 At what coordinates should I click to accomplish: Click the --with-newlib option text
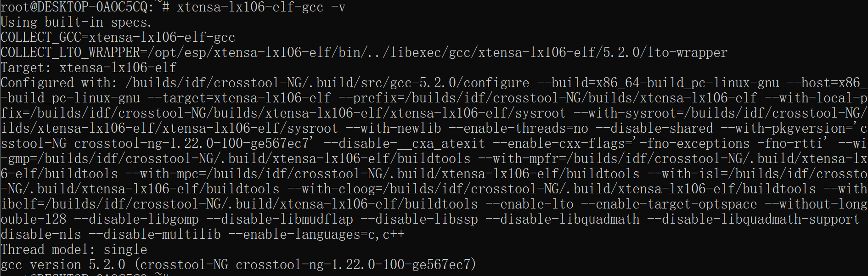pyautogui.click(x=394, y=129)
